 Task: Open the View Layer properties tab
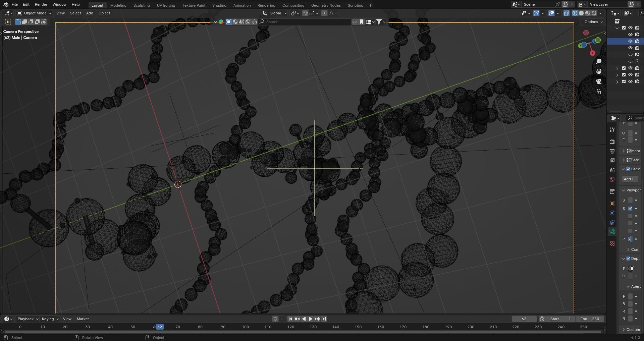click(x=612, y=161)
